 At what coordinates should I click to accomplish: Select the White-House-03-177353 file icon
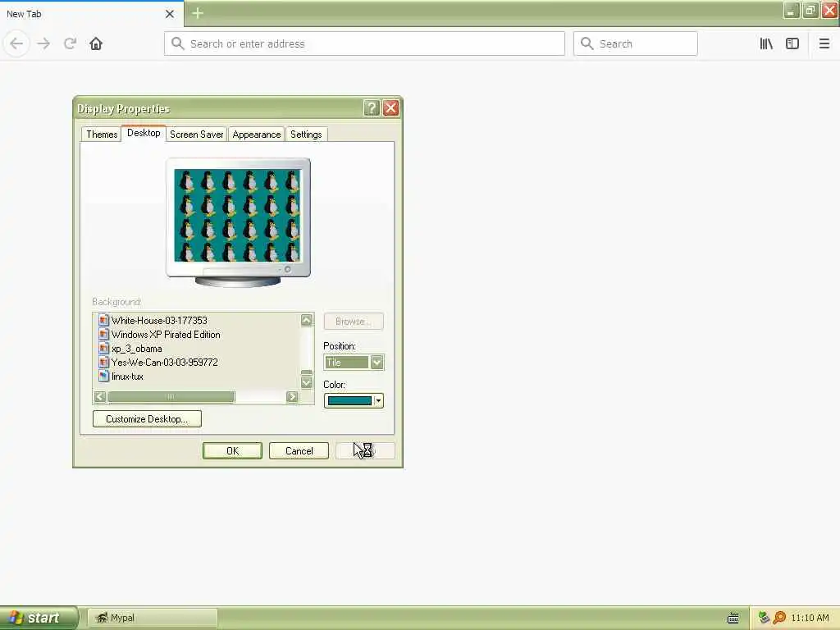tap(104, 321)
